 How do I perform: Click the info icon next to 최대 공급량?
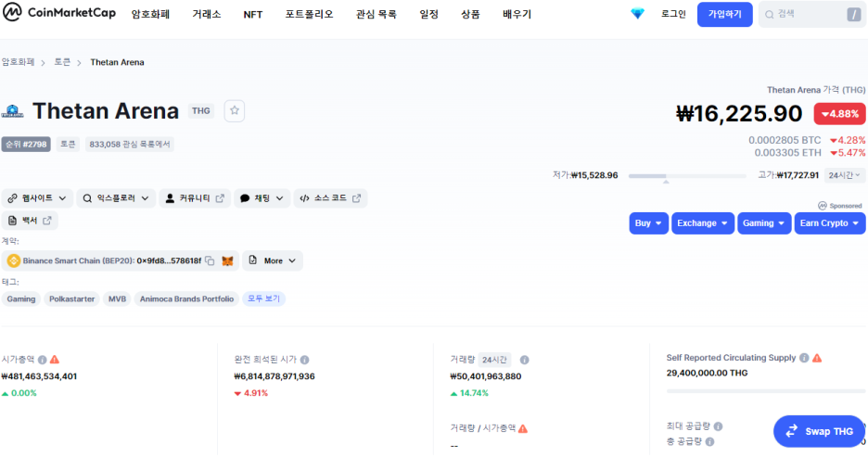tap(718, 426)
